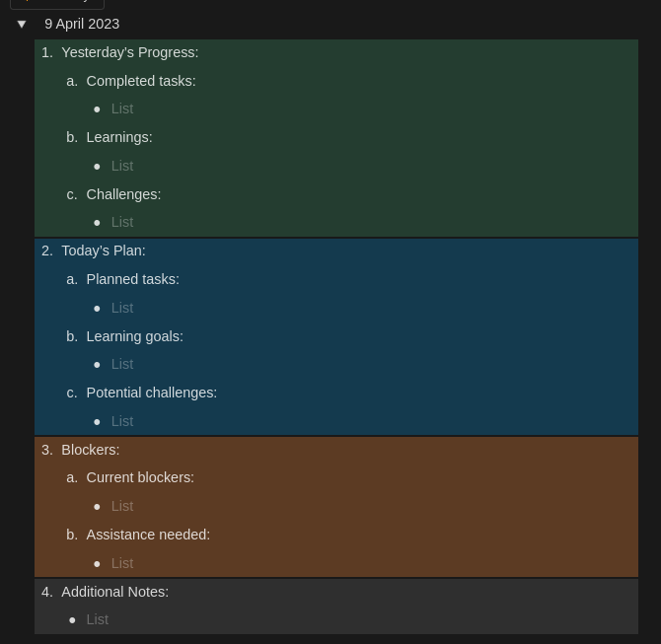Select the Learnings sub-item text
The image size is (661, 644).
pos(119,137)
